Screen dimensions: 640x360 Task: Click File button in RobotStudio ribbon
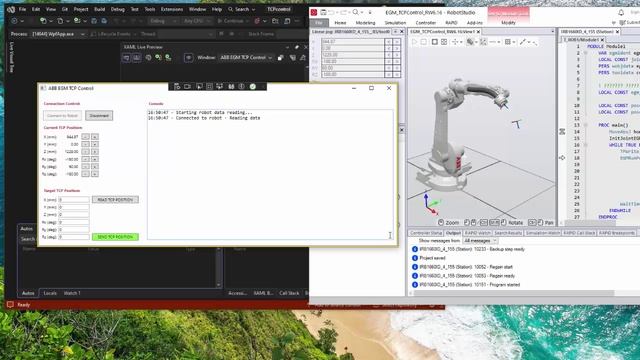click(x=319, y=23)
